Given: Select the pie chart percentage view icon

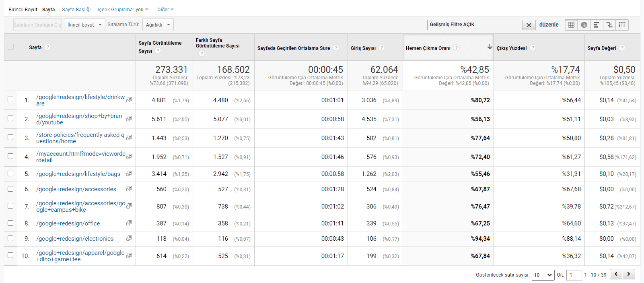Looking at the screenshot, I should (x=584, y=25).
